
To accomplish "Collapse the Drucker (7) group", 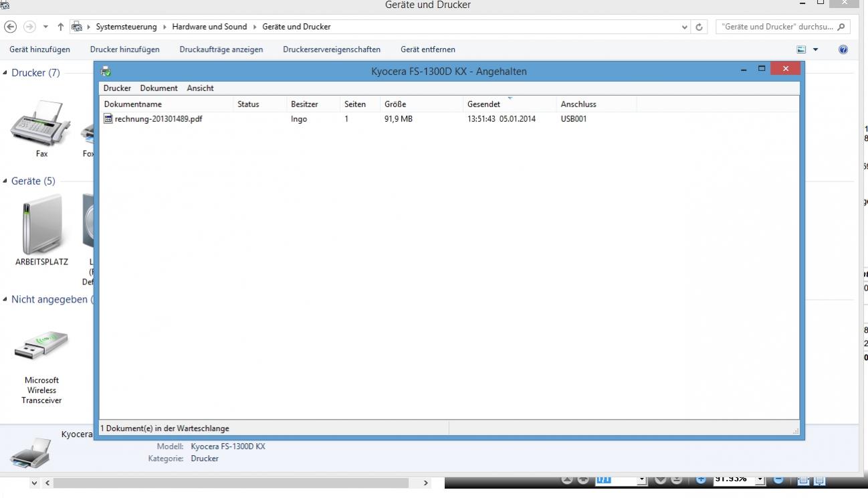I will coord(6,72).
